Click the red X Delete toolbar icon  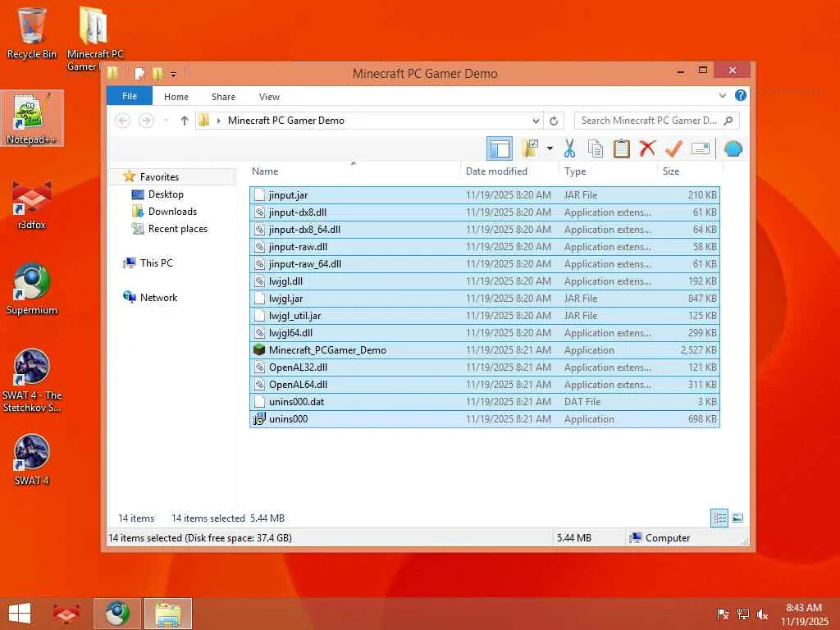(647, 148)
